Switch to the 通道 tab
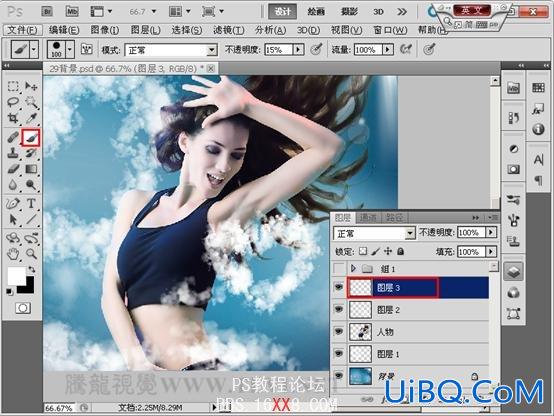The height and width of the screenshot is (416, 554). pyautogui.click(x=368, y=218)
